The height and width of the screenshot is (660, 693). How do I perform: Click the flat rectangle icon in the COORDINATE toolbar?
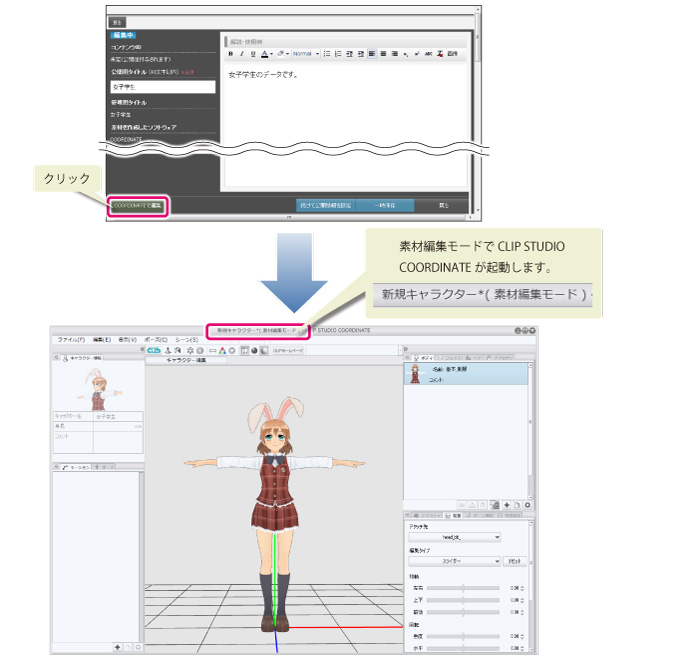pyautogui.click(x=213, y=351)
